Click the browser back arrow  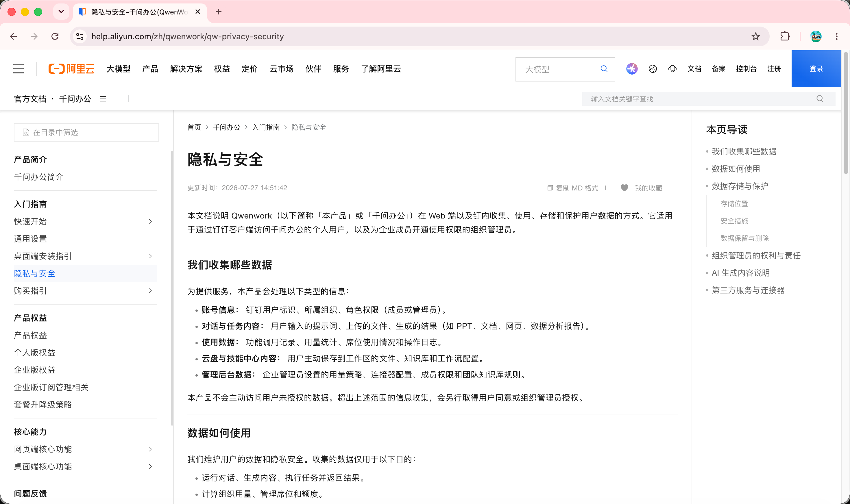point(14,36)
